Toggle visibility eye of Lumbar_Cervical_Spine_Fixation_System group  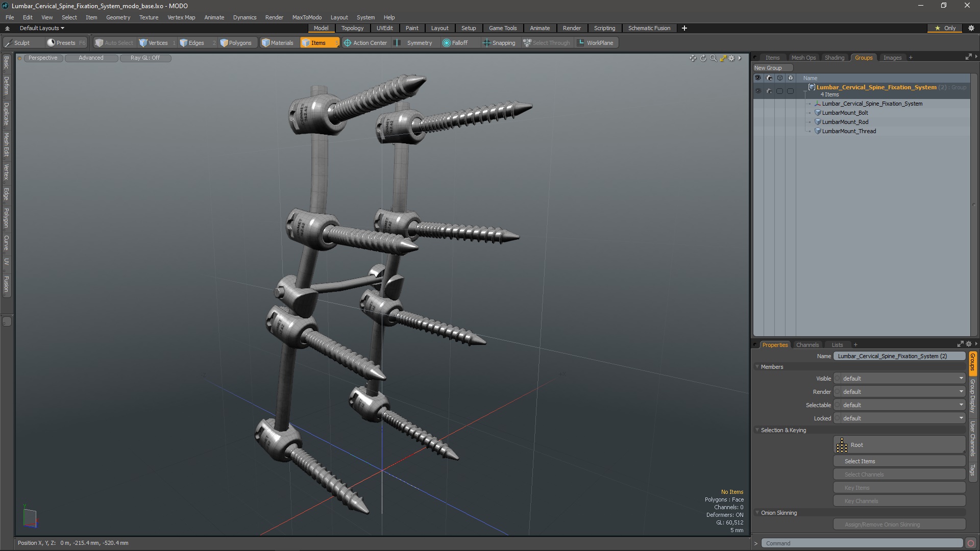point(758,91)
